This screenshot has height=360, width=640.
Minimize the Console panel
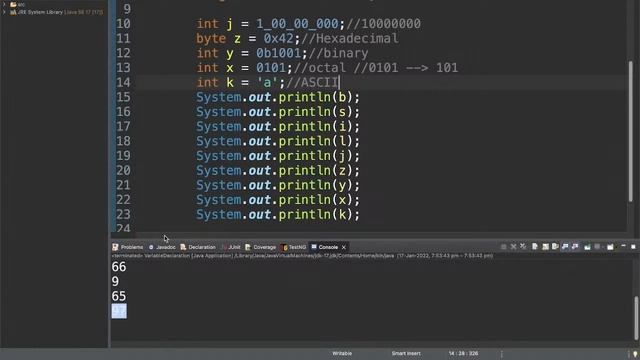coord(623,246)
